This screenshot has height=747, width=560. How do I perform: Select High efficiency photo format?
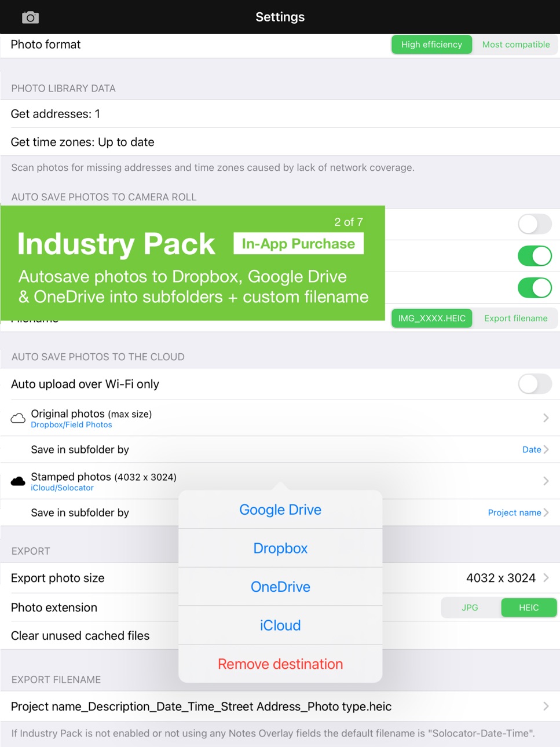pyautogui.click(x=431, y=45)
